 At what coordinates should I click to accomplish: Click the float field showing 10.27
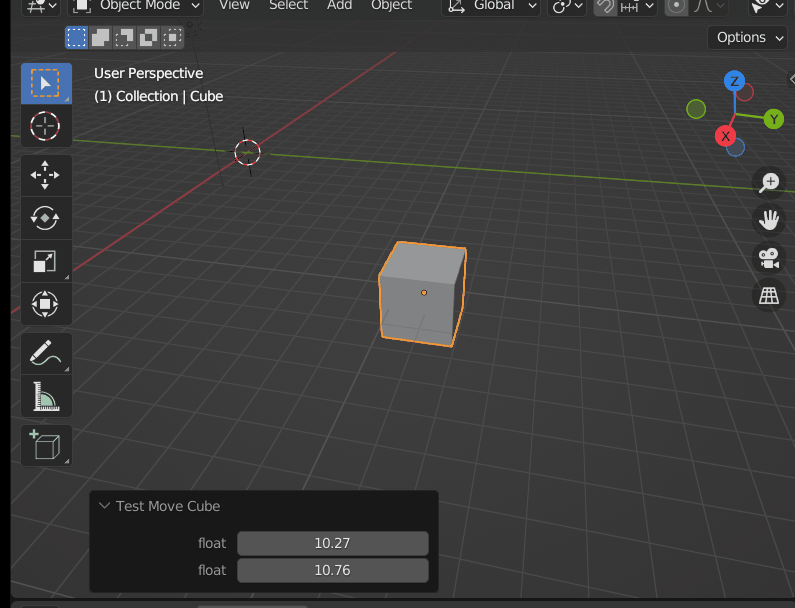point(333,543)
